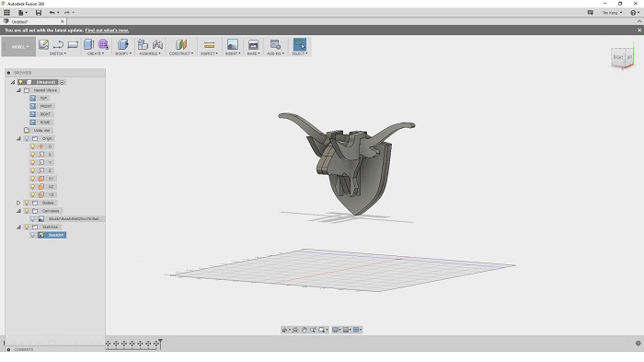This screenshot has width=644, height=362.
Task: Open the Help question mark icon
Action: coord(633,13)
